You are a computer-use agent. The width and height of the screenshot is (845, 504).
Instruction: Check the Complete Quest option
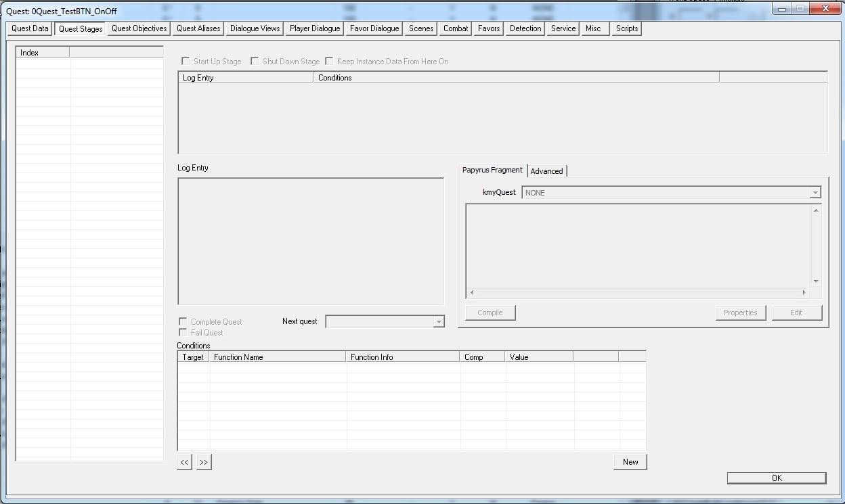(183, 321)
